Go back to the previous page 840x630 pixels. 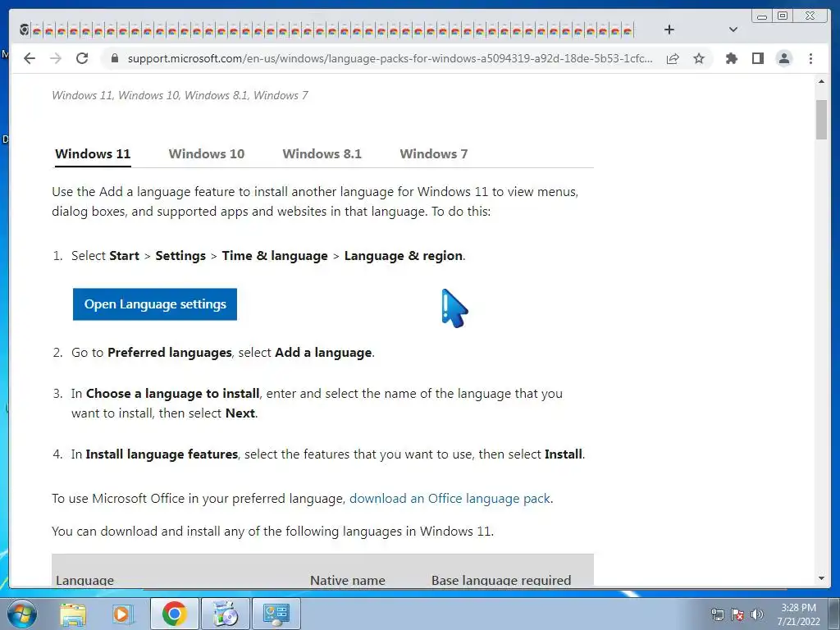coord(30,58)
